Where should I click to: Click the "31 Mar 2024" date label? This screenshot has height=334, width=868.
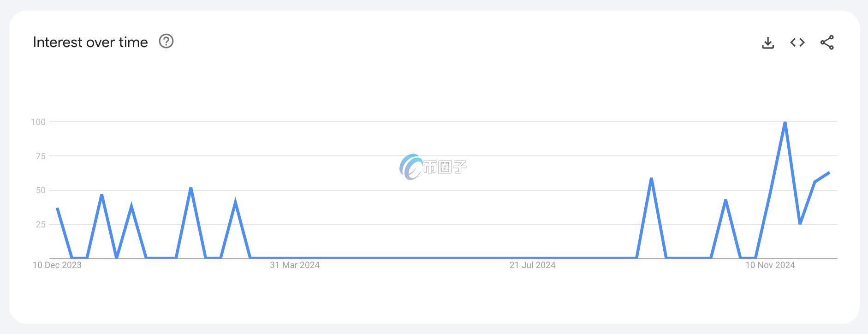295,265
